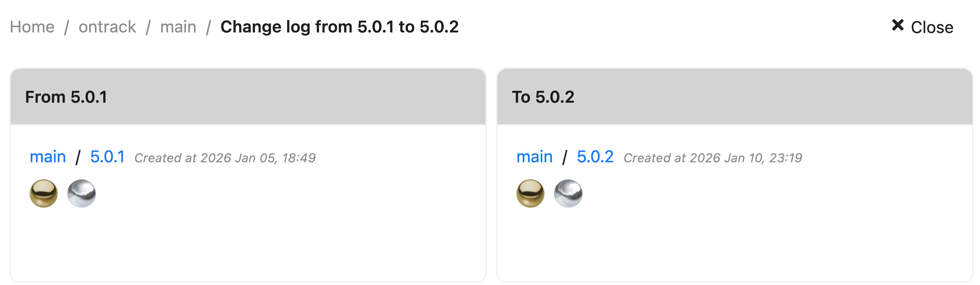Viewport: 980px width, 285px height.
Task: Open main branch link in To 5.0.2 card
Action: click(x=535, y=157)
